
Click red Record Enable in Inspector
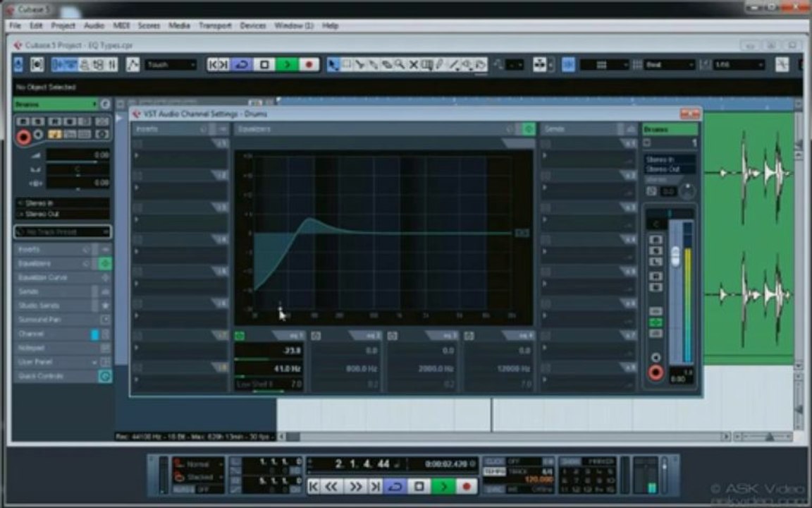23,137
